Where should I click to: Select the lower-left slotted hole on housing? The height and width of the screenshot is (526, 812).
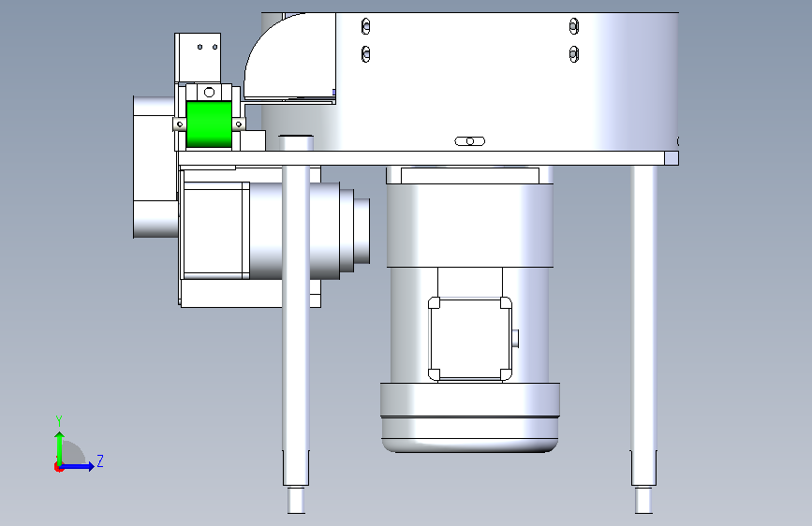pos(365,54)
